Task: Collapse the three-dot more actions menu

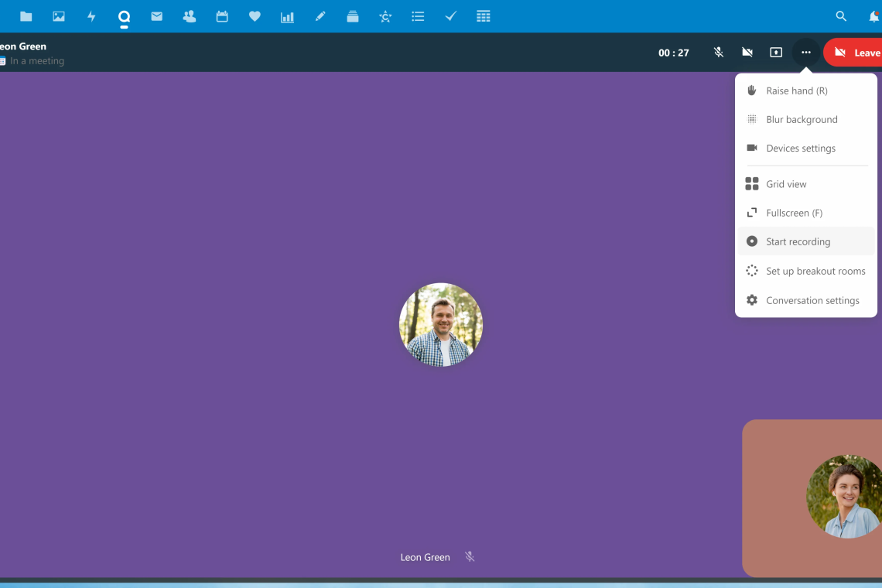Action: click(x=805, y=53)
